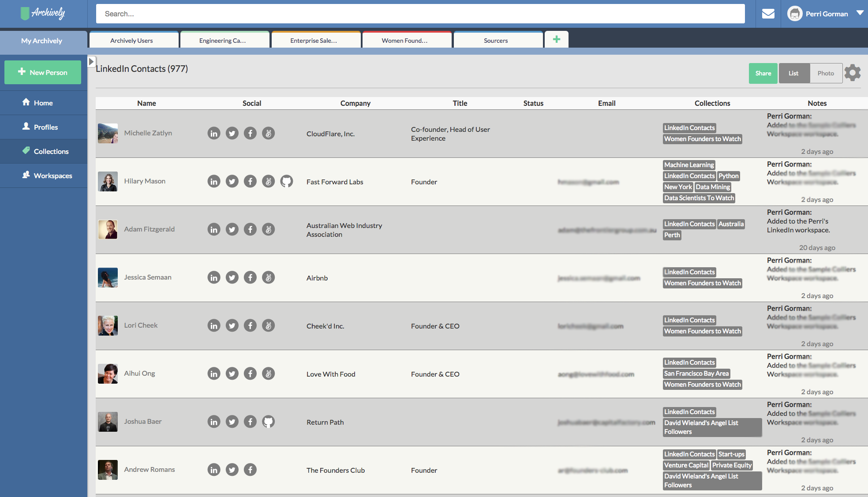Viewport: 868px width, 497px height.
Task: Click Hilary Mason's GitHub icon
Action: [286, 181]
